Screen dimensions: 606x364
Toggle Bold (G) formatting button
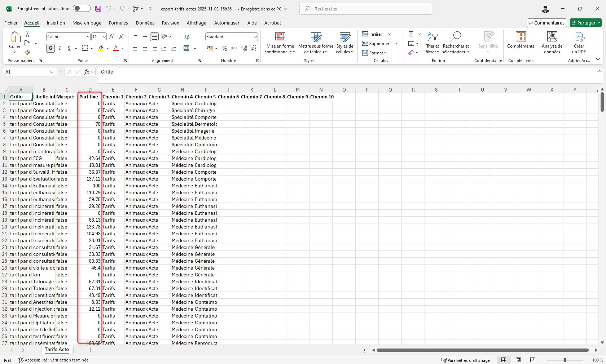(50, 48)
